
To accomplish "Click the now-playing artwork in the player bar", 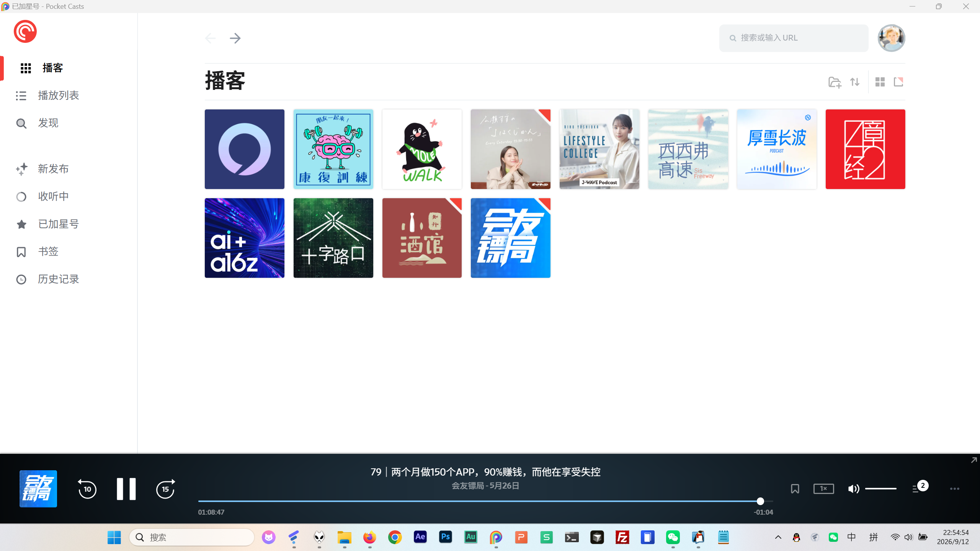I will pos(38,489).
